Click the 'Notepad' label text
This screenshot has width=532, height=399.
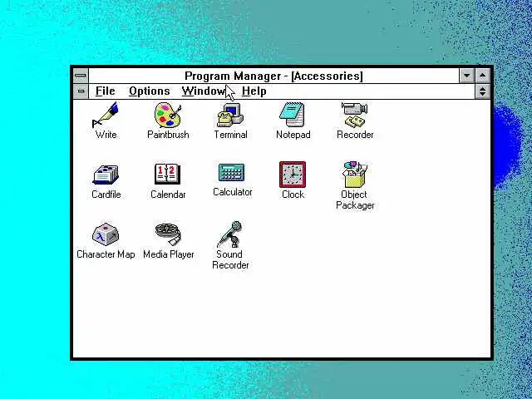[293, 135]
